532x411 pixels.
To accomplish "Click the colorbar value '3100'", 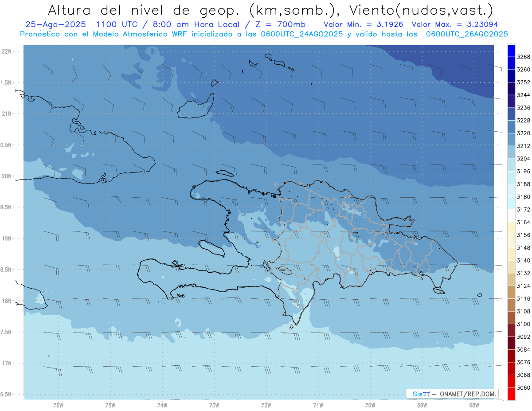I will point(524,324).
